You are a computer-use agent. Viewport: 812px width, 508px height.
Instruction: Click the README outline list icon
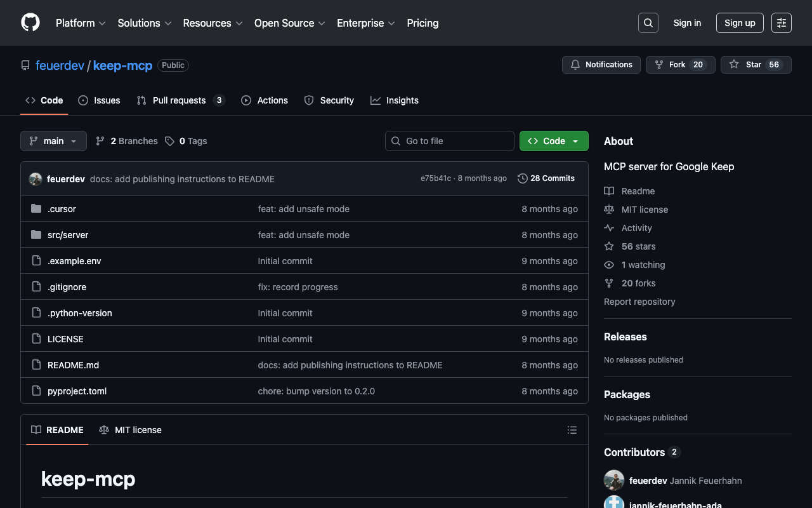tap(572, 430)
